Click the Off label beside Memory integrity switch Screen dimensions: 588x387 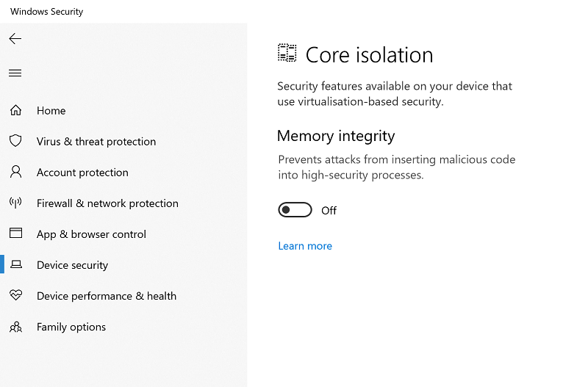[x=329, y=211]
